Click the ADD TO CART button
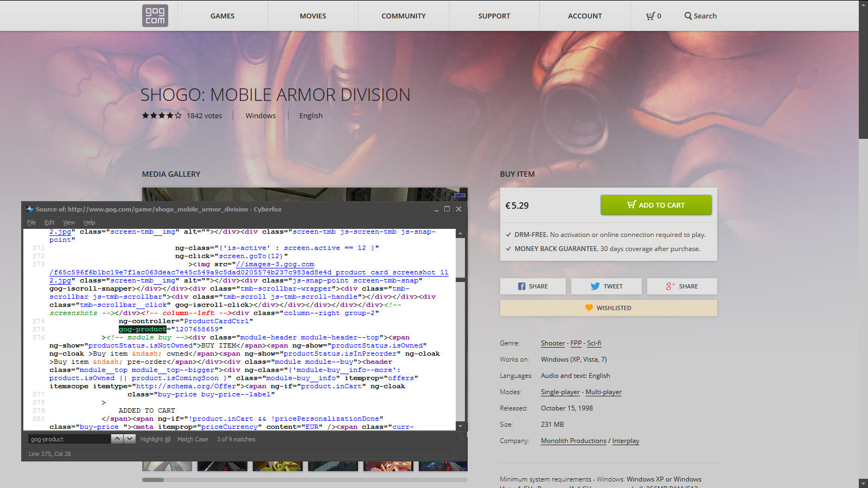The width and height of the screenshot is (868, 488). click(x=656, y=205)
